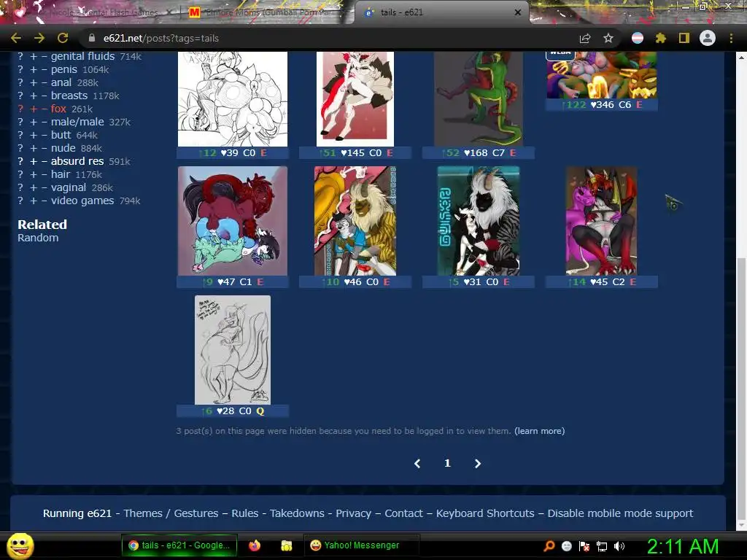The width and height of the screenshot is (747, 560).
Task: Exclude the 'male/male' tag with '–'
Action: pyautogui.click(x=44, y=122)
